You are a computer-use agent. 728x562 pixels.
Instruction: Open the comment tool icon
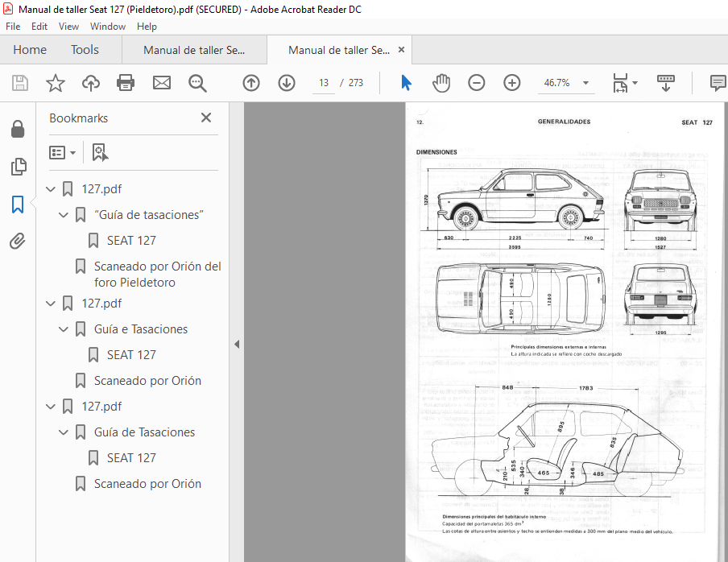(718, 83)
